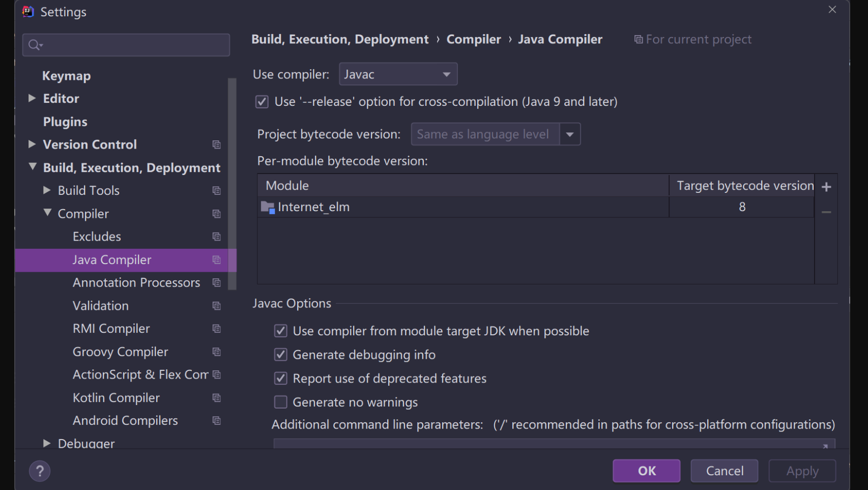Disable Generate debugging info
Screen dimensions: 868x490
(280, 355)
